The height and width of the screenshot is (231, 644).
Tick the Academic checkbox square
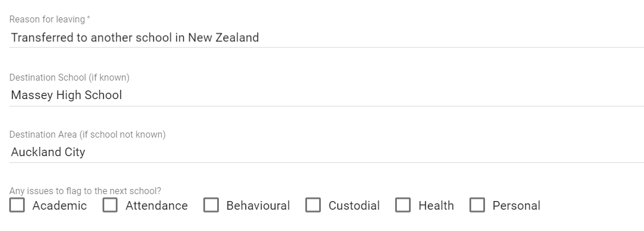pos(17,206)
